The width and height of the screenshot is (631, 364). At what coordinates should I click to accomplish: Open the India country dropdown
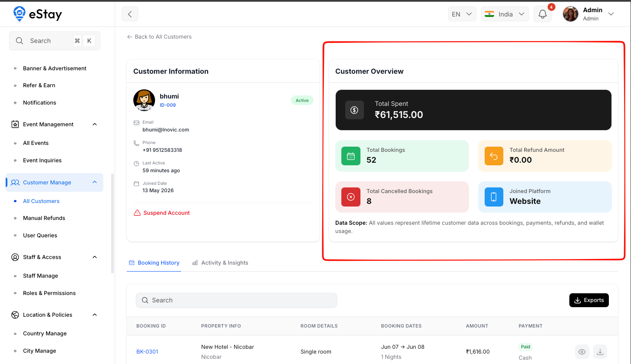pos(505,14)
